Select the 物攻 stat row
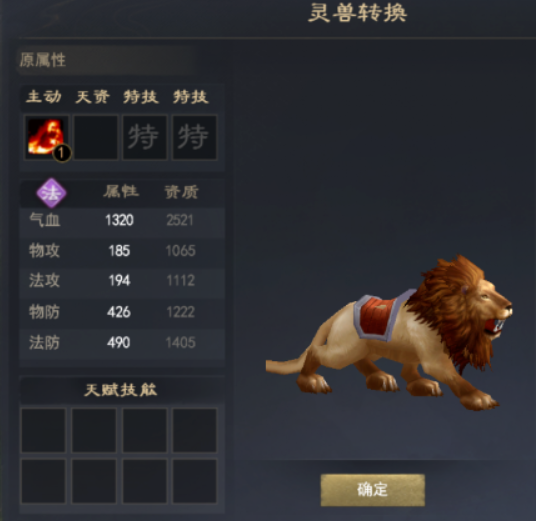 (122, 251)
